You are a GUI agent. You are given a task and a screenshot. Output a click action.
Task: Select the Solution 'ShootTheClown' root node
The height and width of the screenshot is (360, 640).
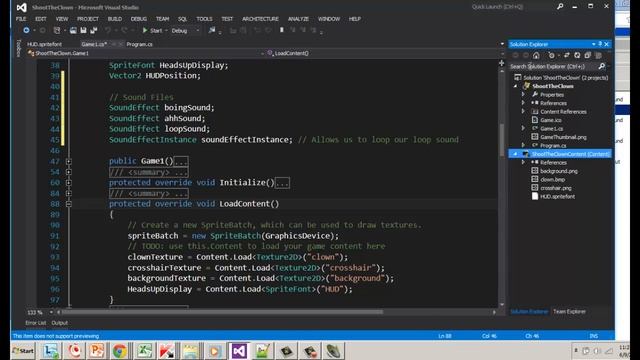[x=565, y=78]
